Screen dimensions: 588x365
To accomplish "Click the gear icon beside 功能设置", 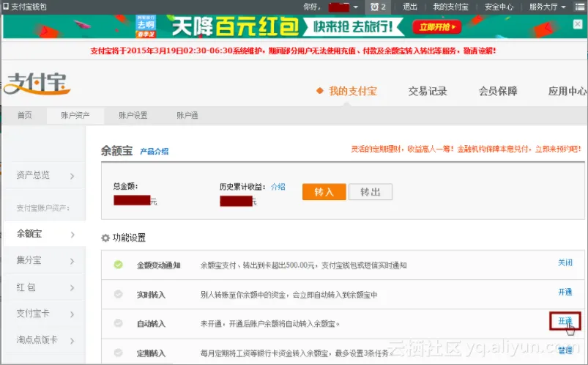I will pyautogui.click(x=105, y=238).
